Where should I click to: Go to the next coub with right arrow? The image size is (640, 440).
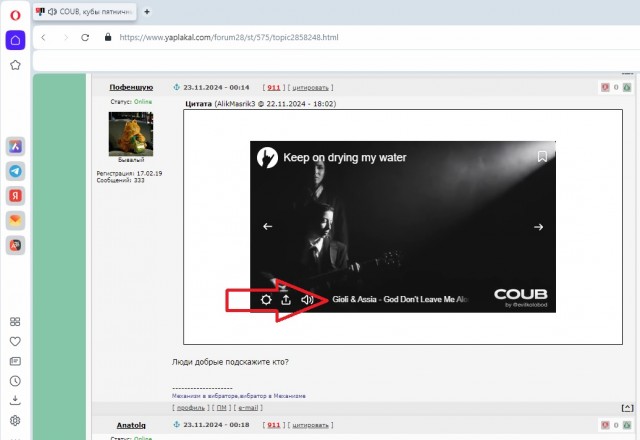538,227
